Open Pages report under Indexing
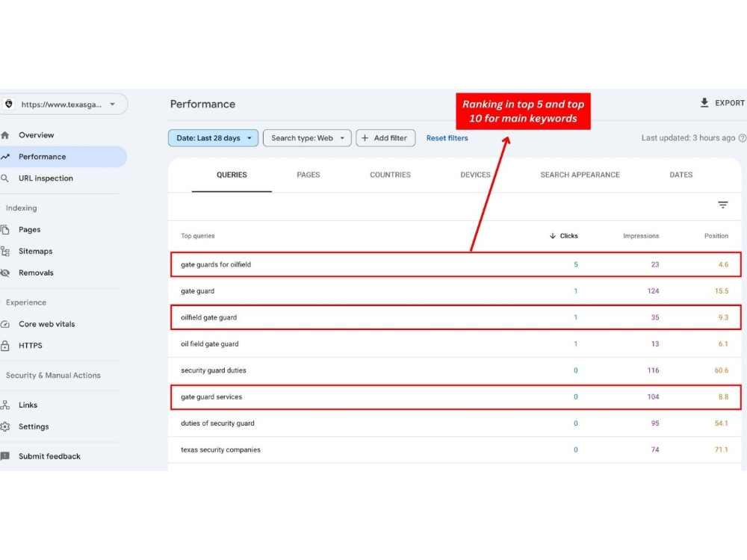Viewport: 747px width, 560px height. click(x=30, y=229)
